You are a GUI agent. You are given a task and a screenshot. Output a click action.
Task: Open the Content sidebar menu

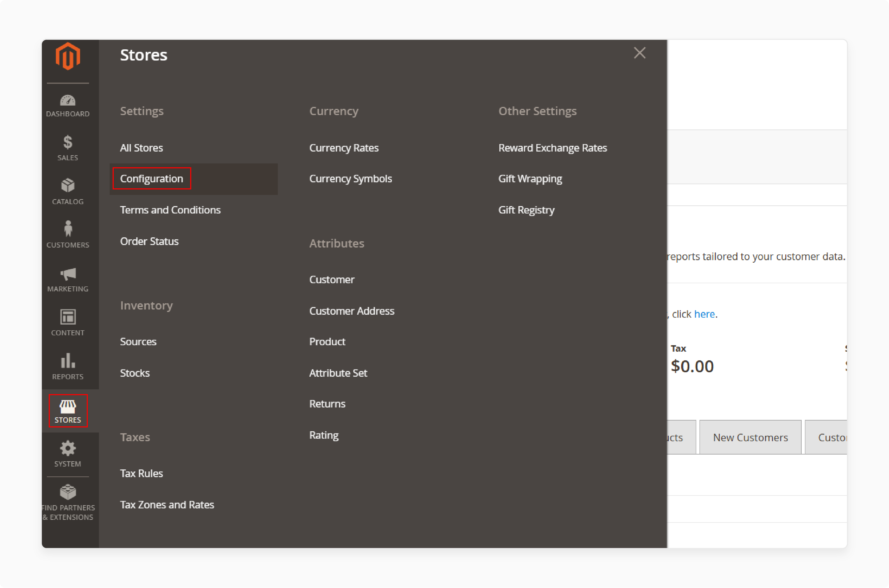tap(68, 322)
